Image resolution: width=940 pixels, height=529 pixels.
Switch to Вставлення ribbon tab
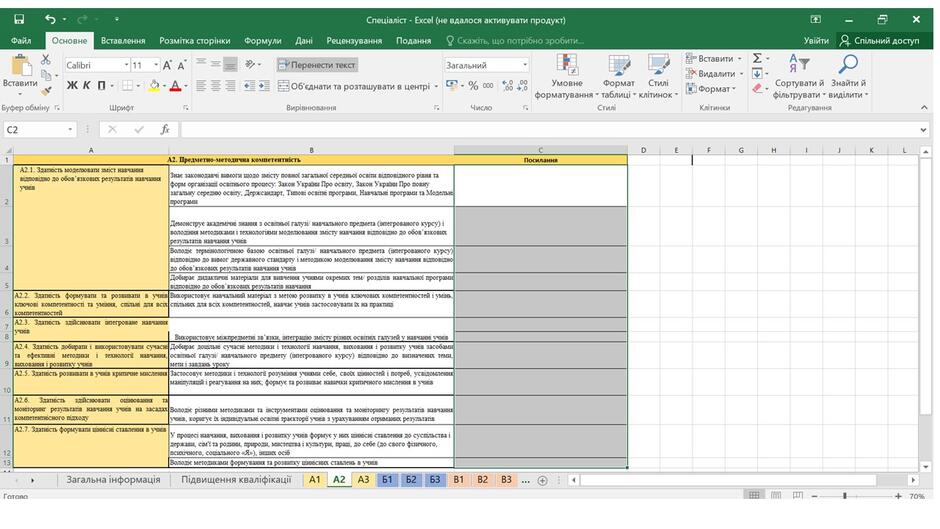coord(123,40)
